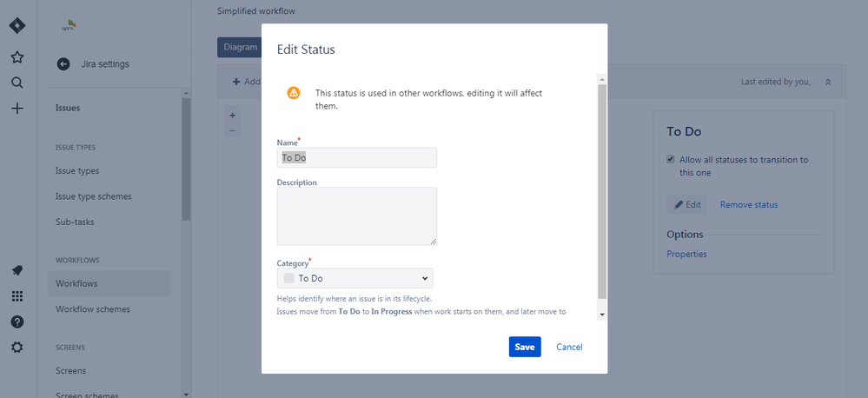
Task: Switch to the Diagram tab
Action: coord(241,48)
